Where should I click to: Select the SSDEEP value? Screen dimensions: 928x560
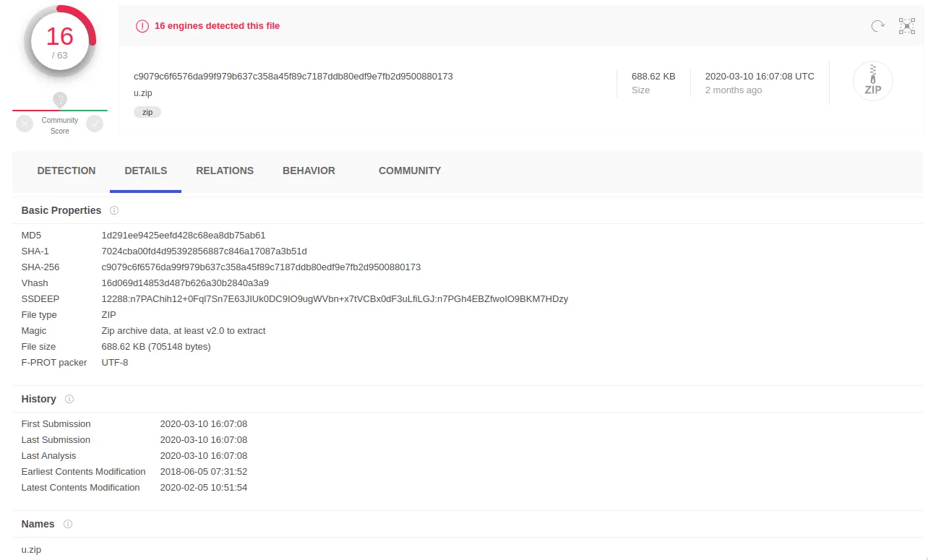335,299
